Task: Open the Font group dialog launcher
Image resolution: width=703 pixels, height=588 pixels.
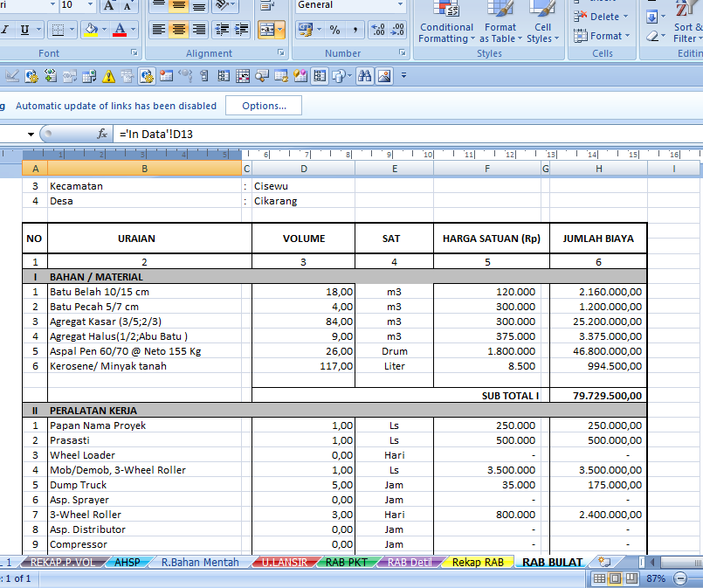Action: point(134,53)
